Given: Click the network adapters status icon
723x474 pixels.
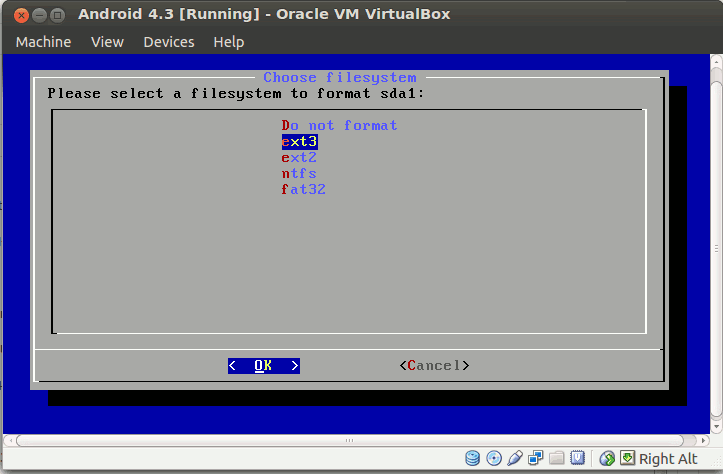Looking at the screenshot, I should coord(536,458).
